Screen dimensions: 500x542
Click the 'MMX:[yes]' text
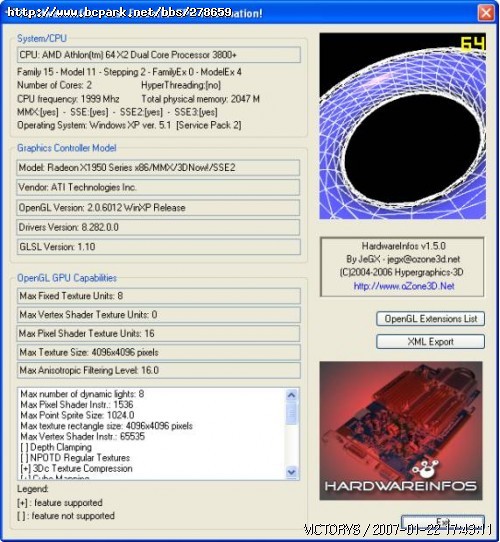click(x=38, y=112)
